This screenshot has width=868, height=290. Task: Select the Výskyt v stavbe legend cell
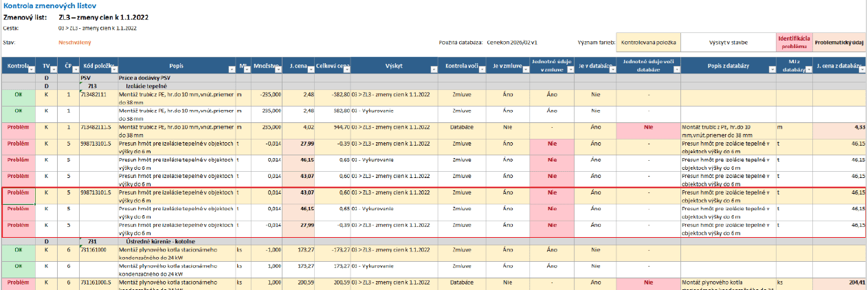coord(728,43)
